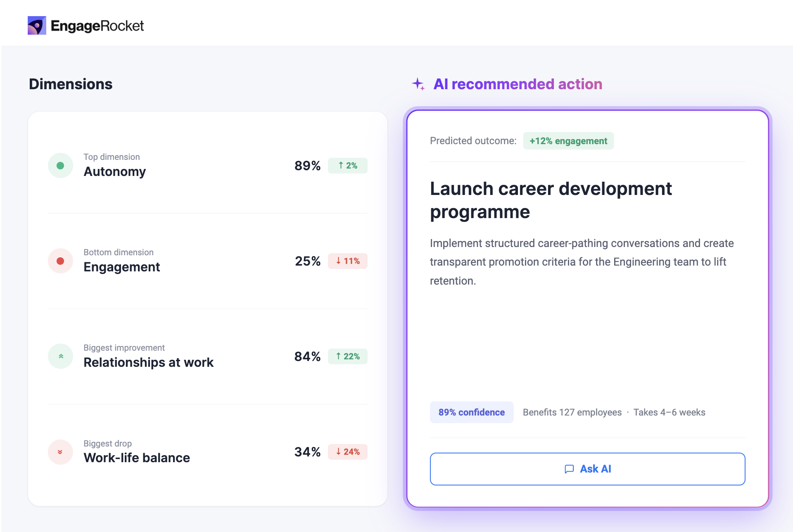Click the green dot icon beside Autonomy
The width and height of the screenshot is (793, 532).
click(60, 166)
